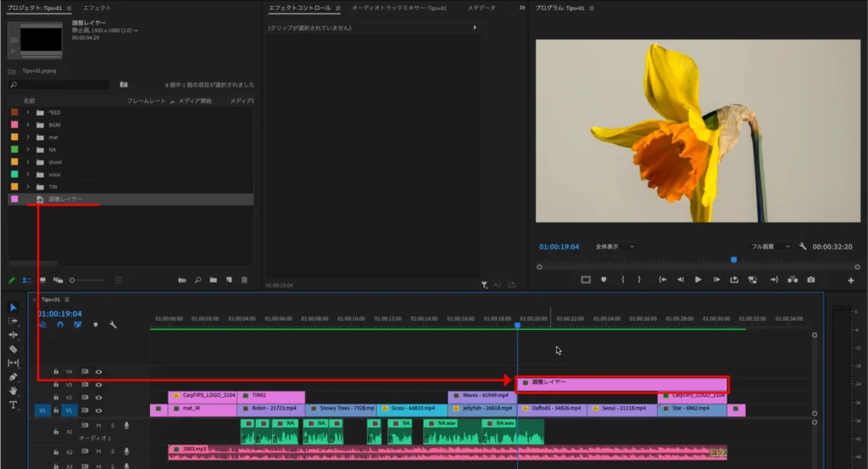868x469 pixels.
Task: Open the 全体表示 zoom level dropdown
Action: [615, 247]
